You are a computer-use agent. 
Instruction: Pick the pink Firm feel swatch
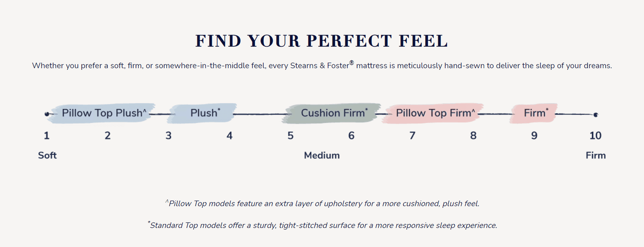[534, 113]
